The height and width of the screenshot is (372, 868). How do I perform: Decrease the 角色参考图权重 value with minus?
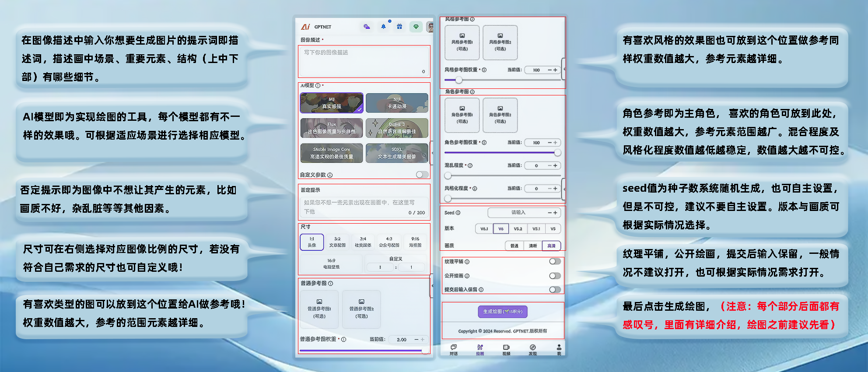[x=550, y=143]
